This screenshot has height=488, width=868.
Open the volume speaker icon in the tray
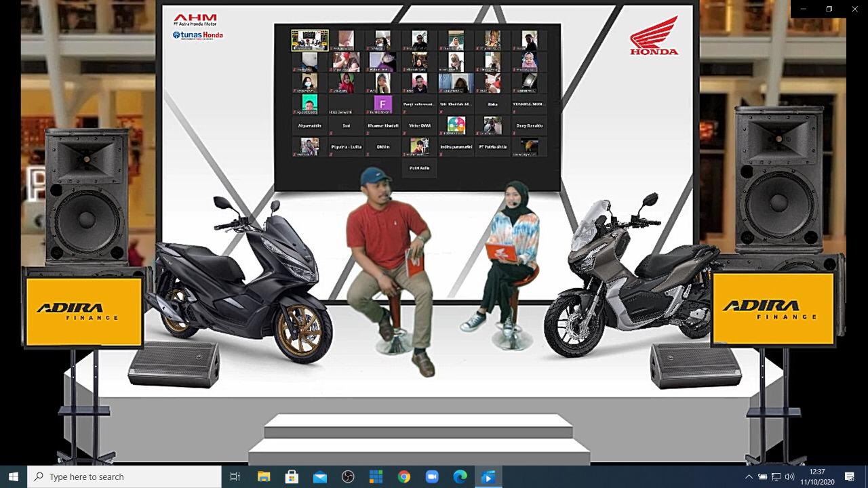(789, 476)
